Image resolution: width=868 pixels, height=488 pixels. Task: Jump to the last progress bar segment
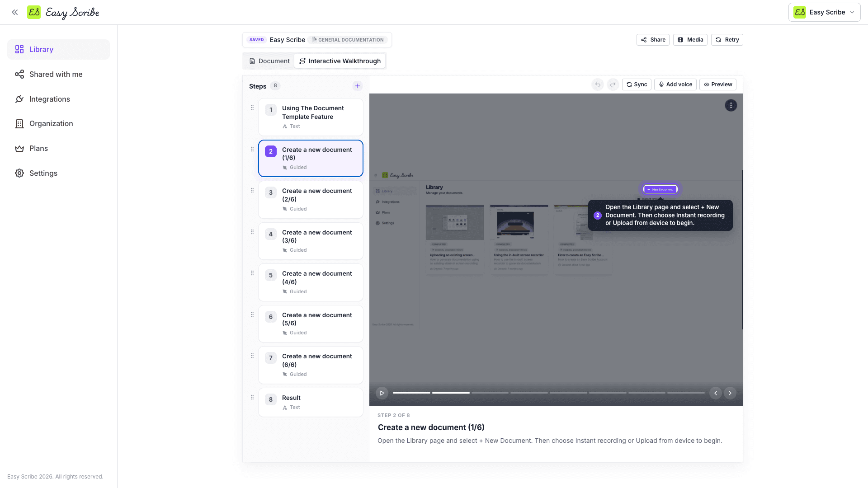click(686, 393)
